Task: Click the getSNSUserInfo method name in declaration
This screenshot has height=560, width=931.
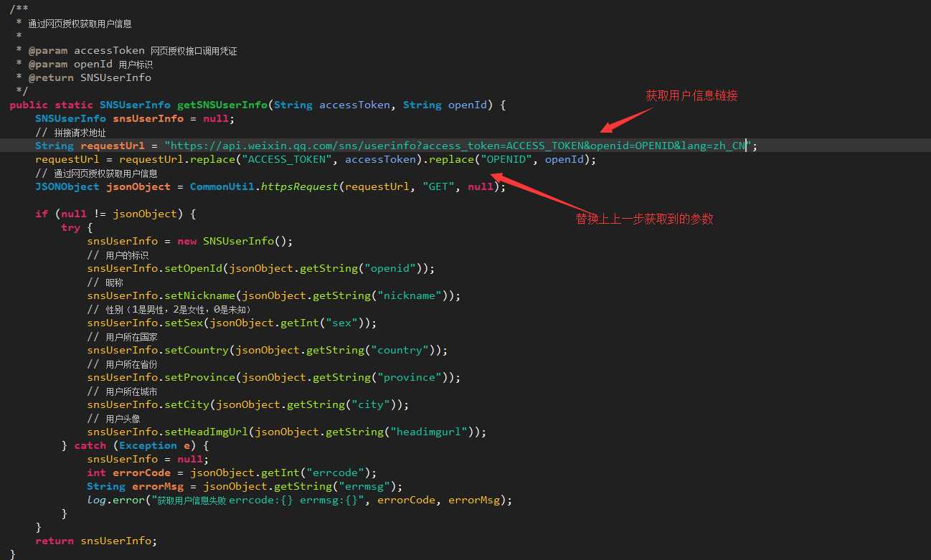Action: (x=222, y=105)
